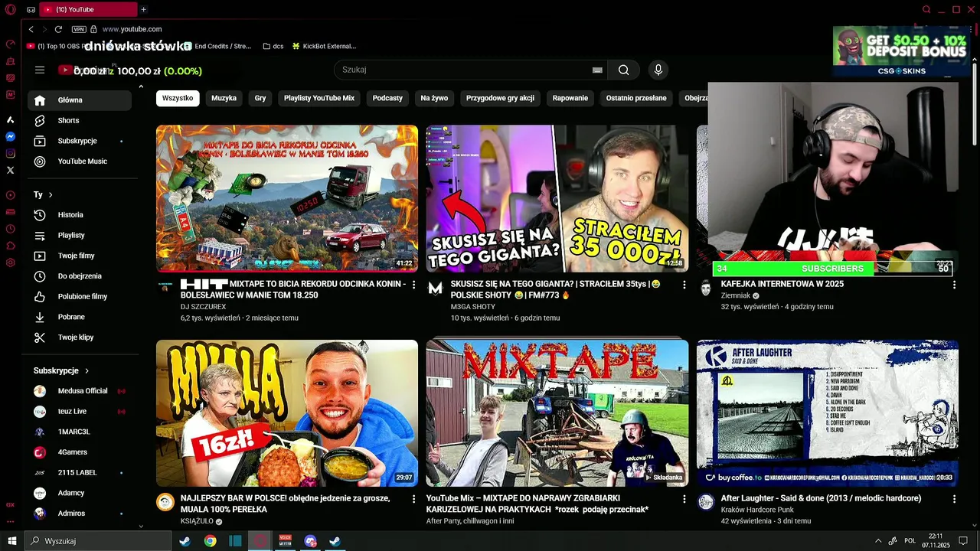This screenshot has width=980, height=551.
Task: Open the on-screen keyboard icon in search
Action: 597,70
